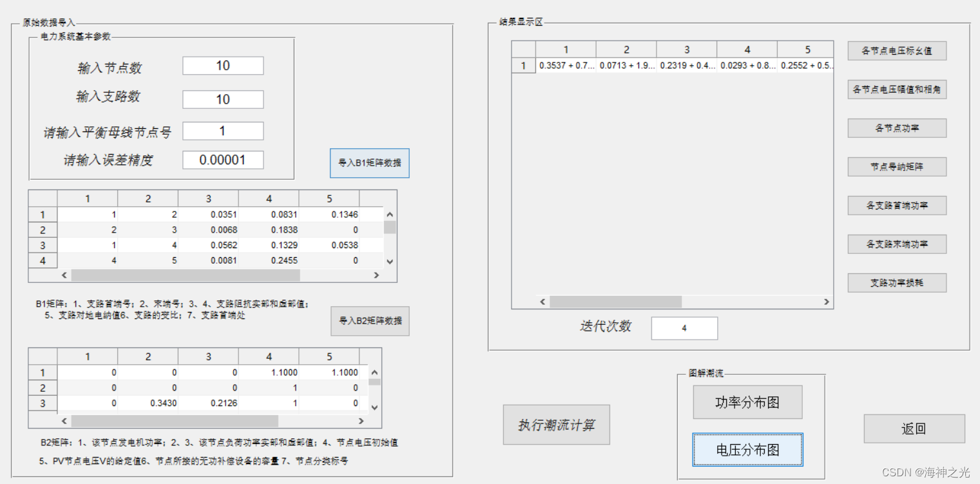Click B2 table horizontal scroll left arrow
Viewport: 980px width, 484px height.
coord(64,421)
